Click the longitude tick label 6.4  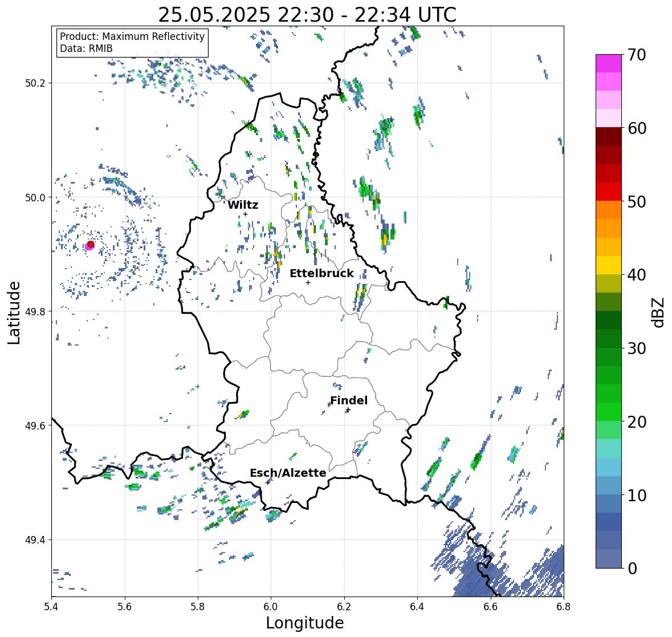tap(417, 606)
